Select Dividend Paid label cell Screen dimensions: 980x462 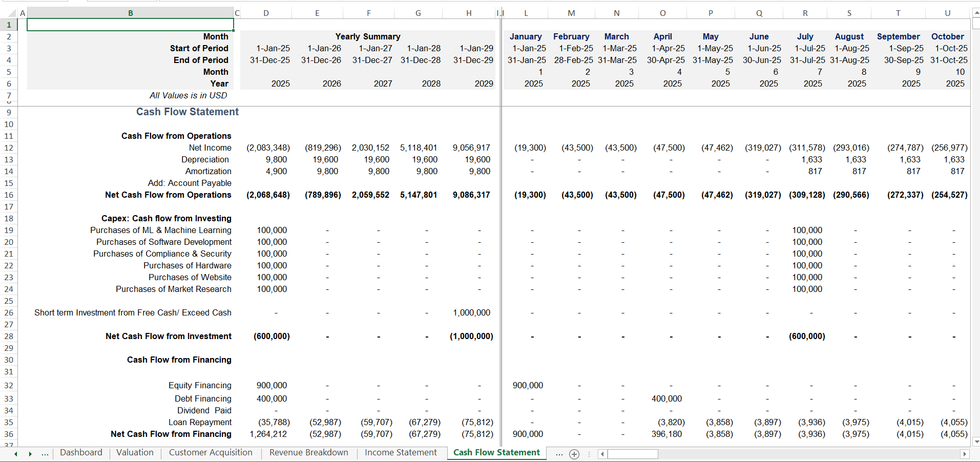coord(204,411)
